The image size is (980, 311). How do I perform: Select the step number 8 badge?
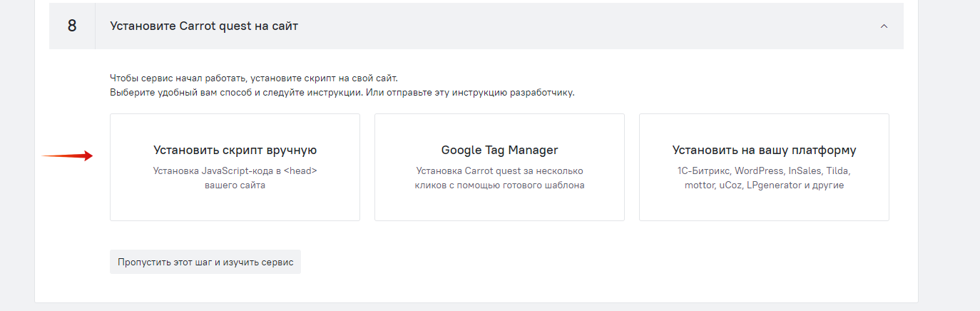coord(72,26)
